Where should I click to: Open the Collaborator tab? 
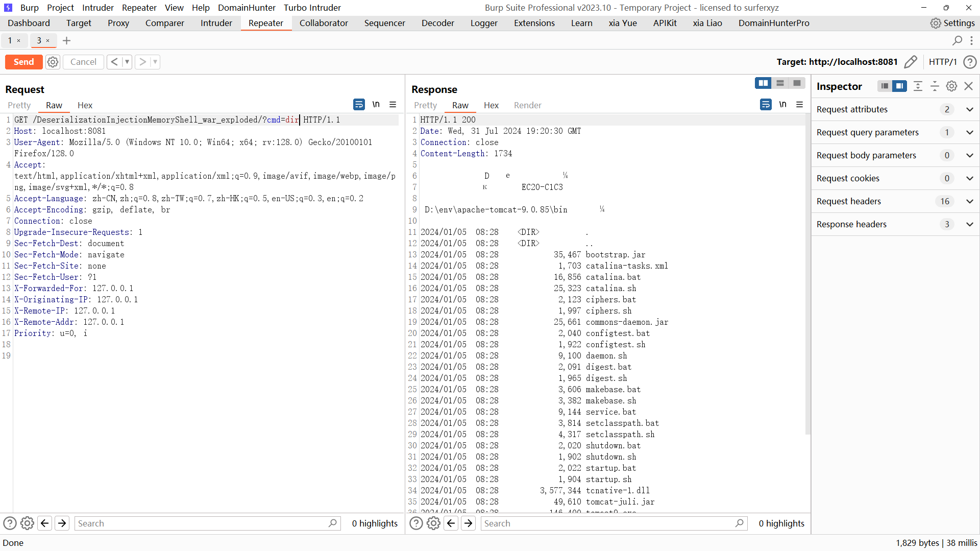click(324, 23)
